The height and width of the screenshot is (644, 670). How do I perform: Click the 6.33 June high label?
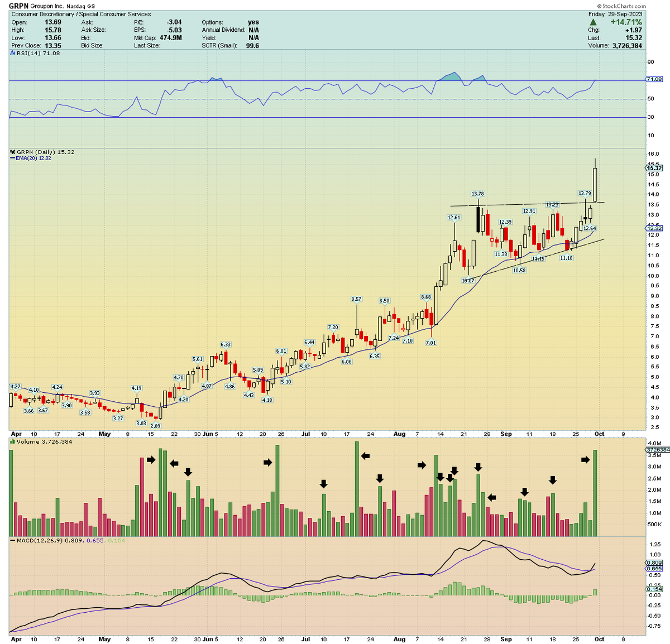(x=226, y=344)
